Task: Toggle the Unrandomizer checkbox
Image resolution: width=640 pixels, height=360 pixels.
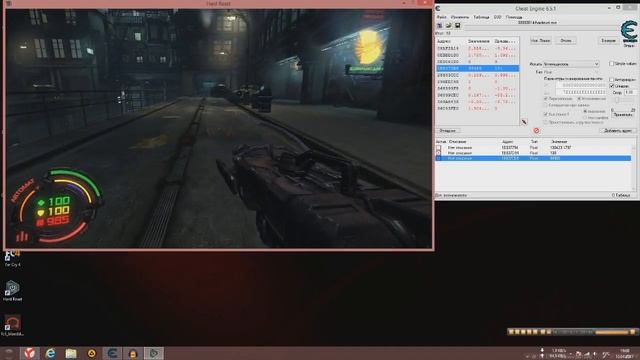Action: point(611,79)
